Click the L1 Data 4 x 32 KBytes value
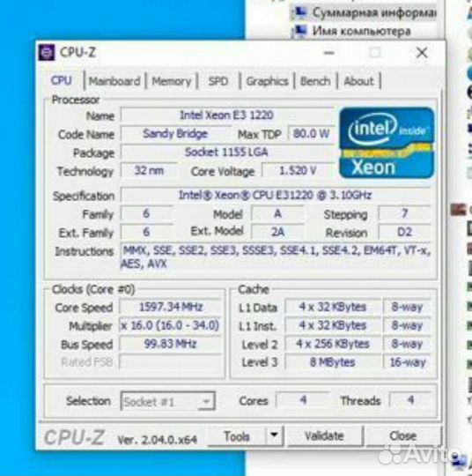The width and height of the screenshot is (472, 476). [x=333, y=307]
